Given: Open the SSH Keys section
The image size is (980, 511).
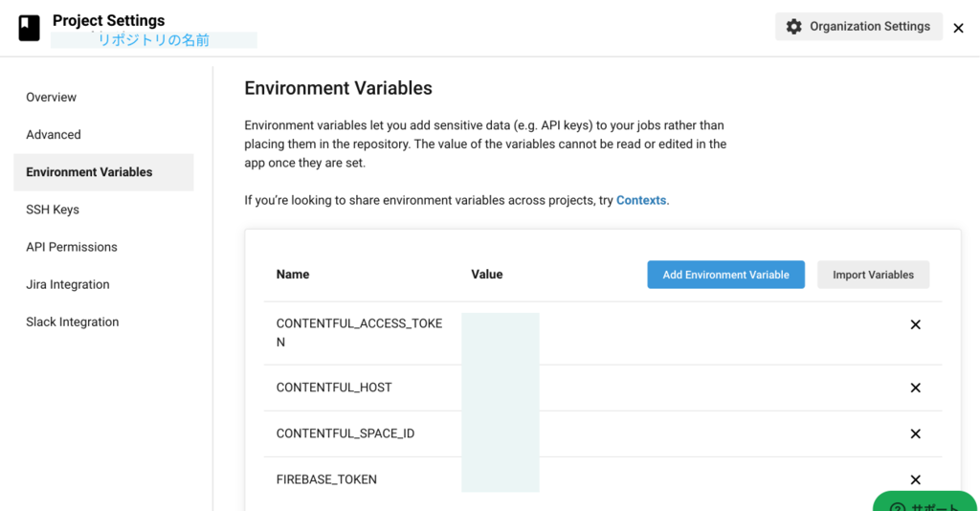Looking at the screenshot, I should [53, 210].
